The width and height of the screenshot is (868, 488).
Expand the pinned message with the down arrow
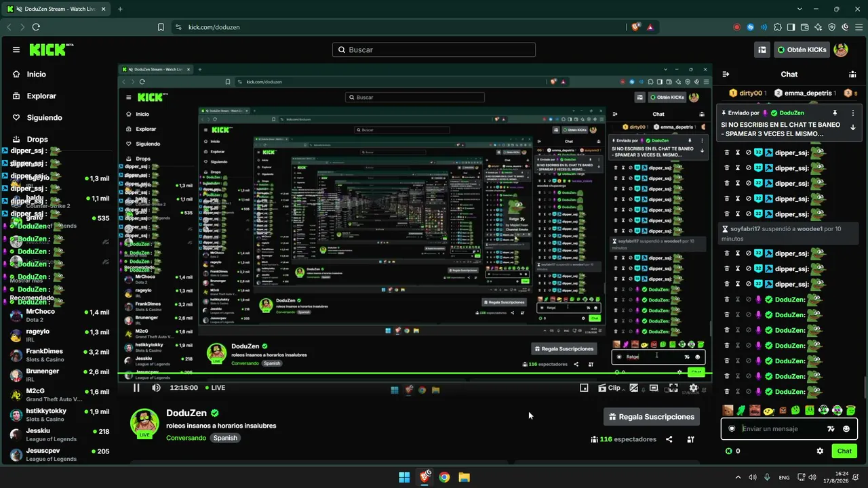852,127
